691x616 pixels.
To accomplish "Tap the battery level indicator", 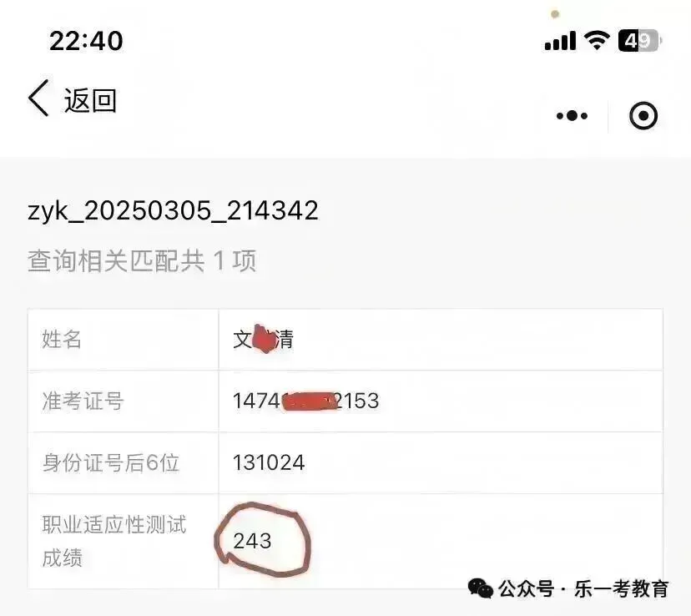I will click(639, 41).
